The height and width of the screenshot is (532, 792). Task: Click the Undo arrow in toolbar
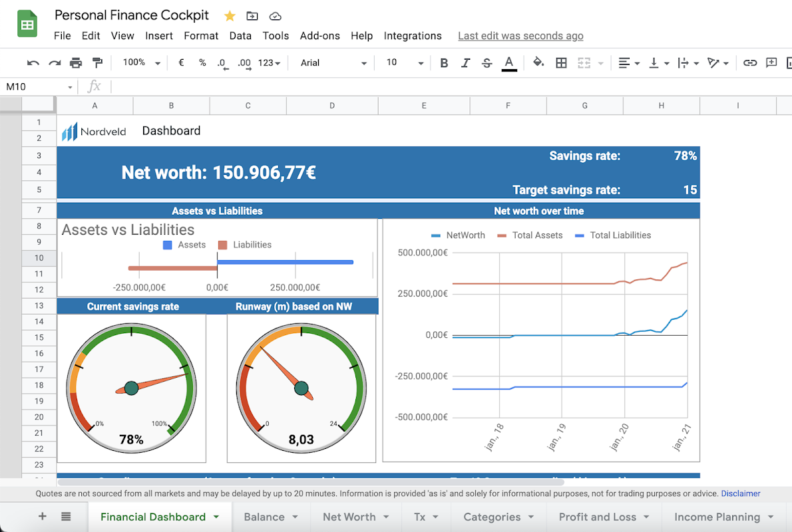tap(33, 63)
